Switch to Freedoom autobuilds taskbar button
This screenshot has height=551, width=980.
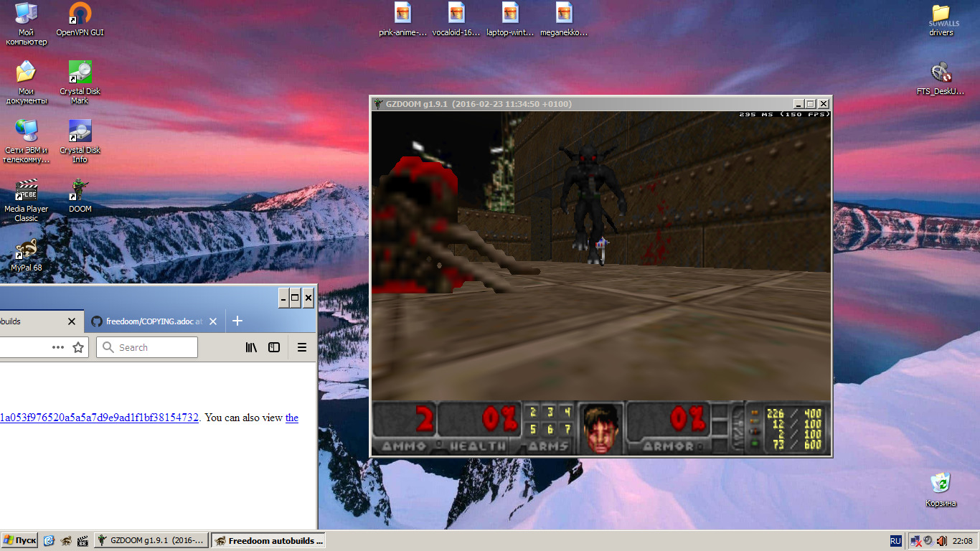coord(269,540)
